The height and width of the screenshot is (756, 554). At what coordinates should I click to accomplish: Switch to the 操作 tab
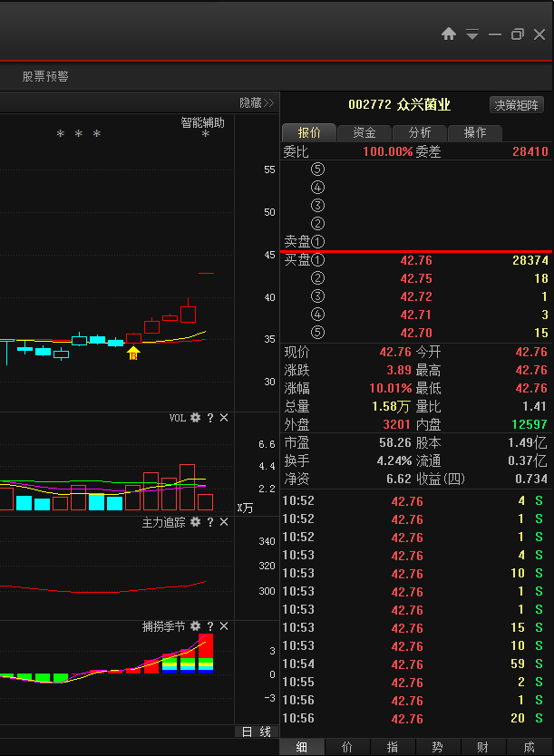click(475, 132)
